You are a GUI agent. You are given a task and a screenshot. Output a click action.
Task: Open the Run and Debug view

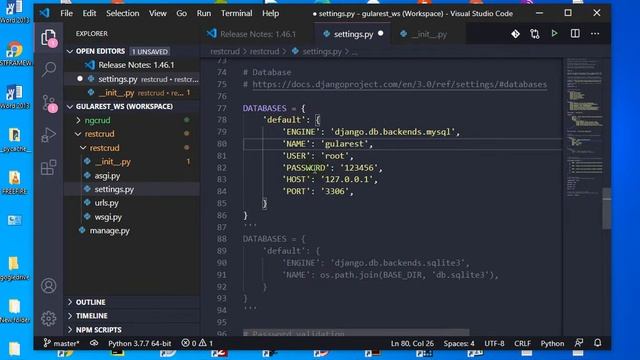pyautogui.click(x=49, y=135)
